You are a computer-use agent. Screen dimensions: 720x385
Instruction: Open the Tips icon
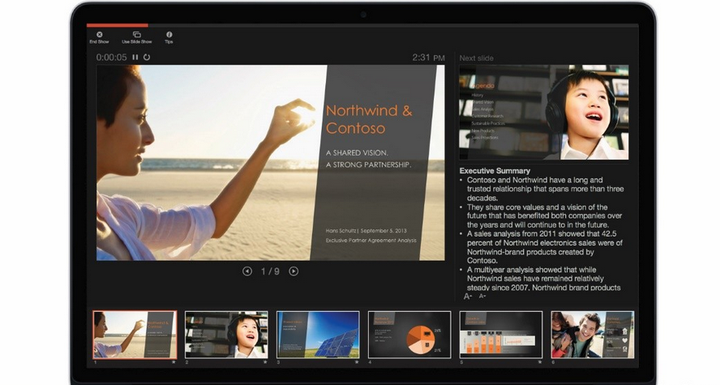[169, 34]
